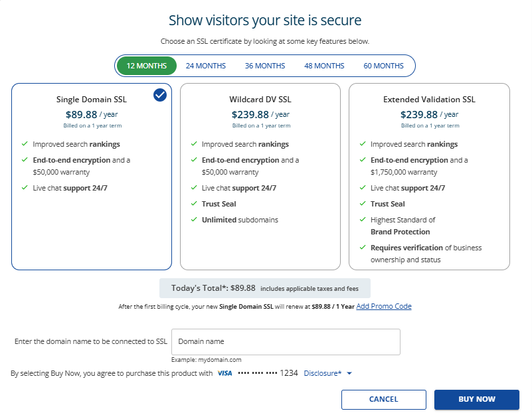Click the check beside Live chat support 24/7
Image resolution: width=532 pixels, height=417 pixels.
point(25,188)
